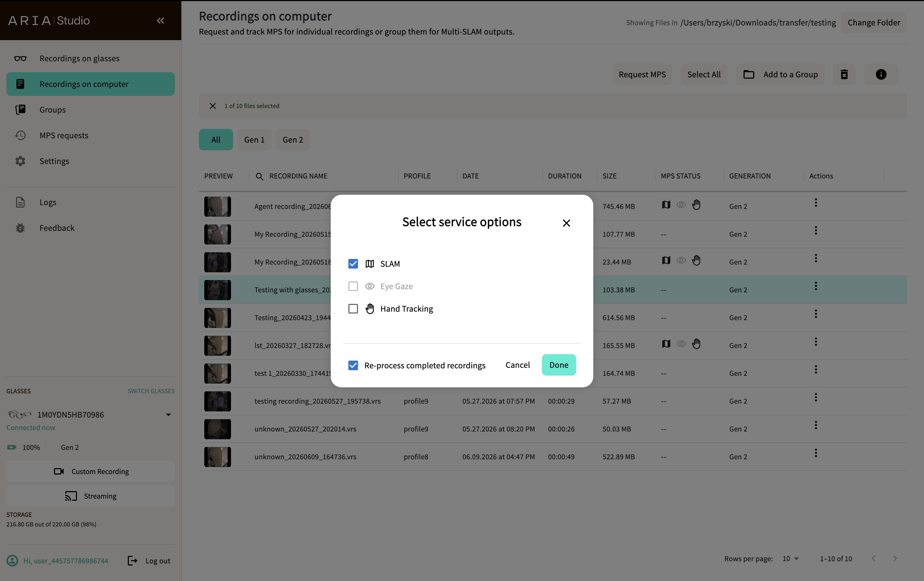Open actions menu for unknown_20260609_164736.vrs
The width and height of the screenshot is (924, 581).
[816, 453]
